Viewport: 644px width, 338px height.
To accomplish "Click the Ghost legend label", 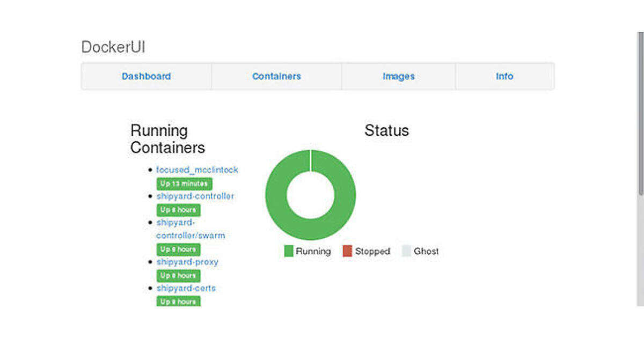I will 426,251.
